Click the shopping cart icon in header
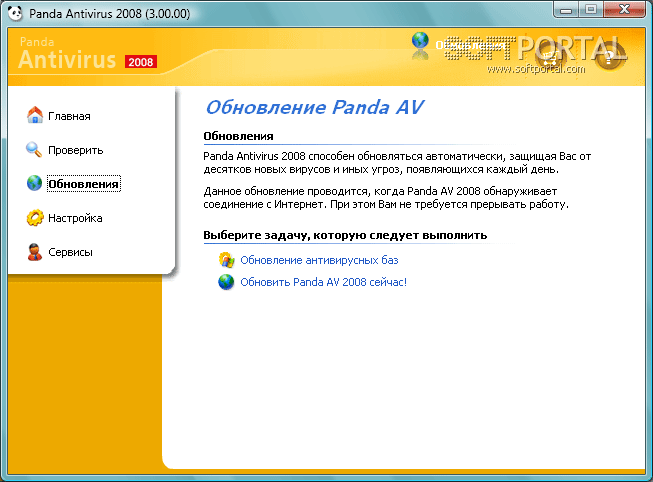The height and width of the screenshot is (482, 653). tap(550, 56)
